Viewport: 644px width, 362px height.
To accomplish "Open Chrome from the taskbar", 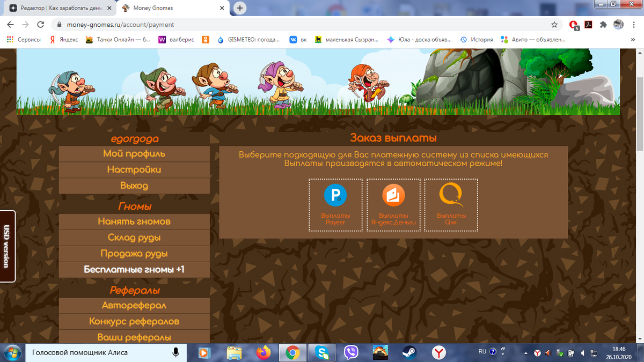I will (292, 353).
